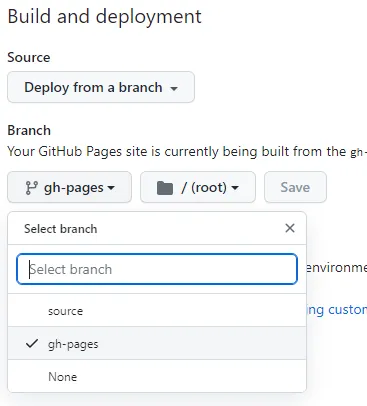The width and height of the screenshot is (367, 406).
Task: Close the Select branch popup
Action: (290, 228)
